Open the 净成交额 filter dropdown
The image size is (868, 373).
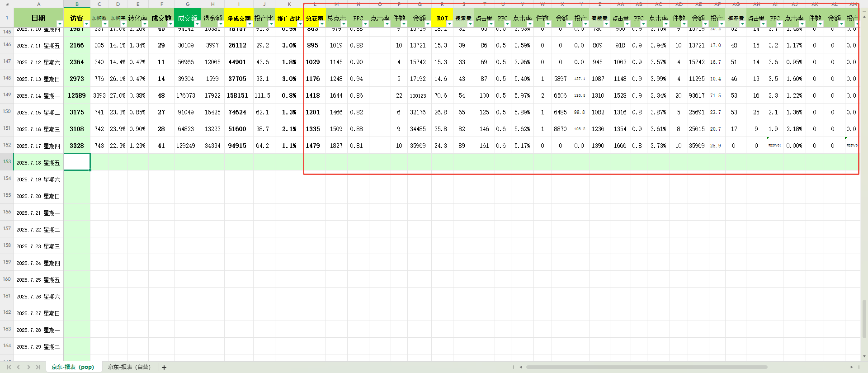tap(250, 24)
